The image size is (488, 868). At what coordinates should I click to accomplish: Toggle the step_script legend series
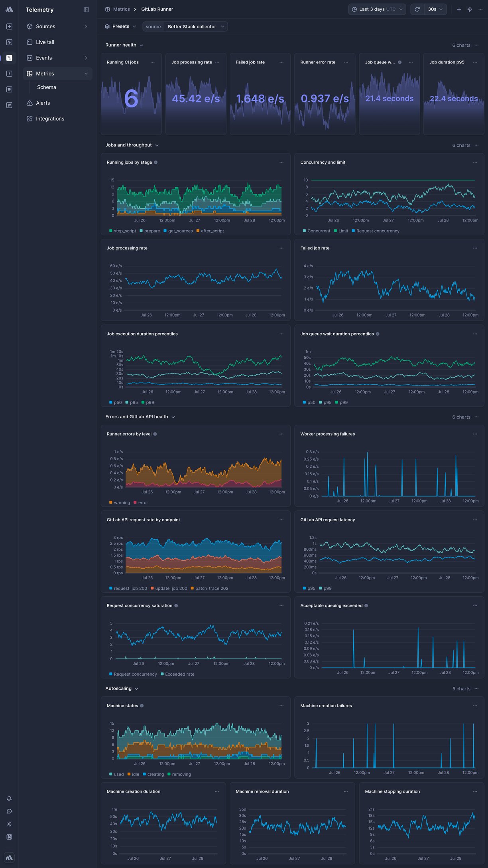click(123, 231)
